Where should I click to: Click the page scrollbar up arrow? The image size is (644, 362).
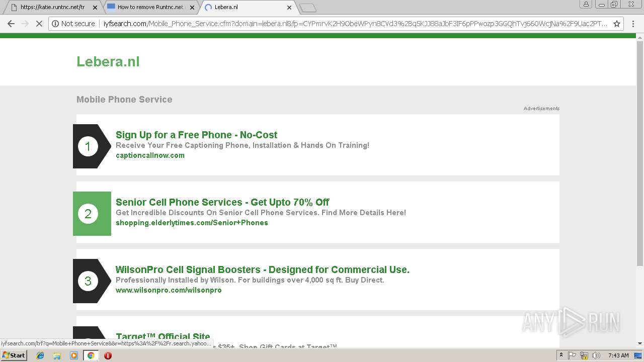coord(640,37)
